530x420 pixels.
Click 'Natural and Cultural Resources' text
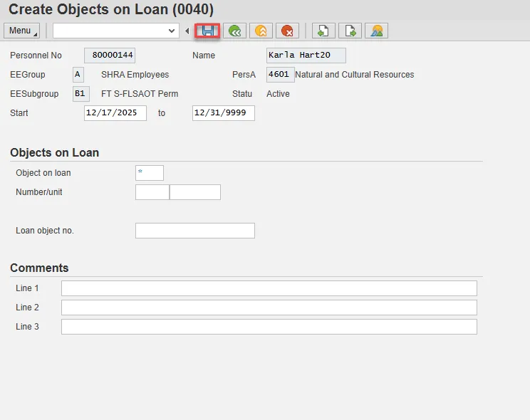[355, 75]
